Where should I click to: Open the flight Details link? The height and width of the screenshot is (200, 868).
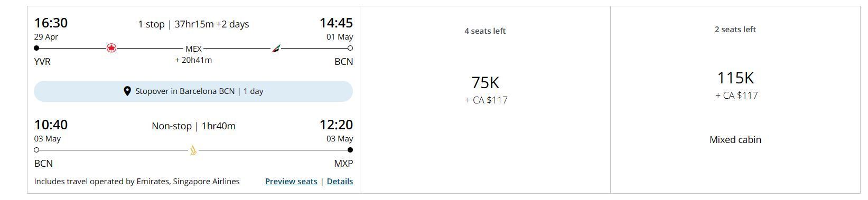tap(340, 182)
